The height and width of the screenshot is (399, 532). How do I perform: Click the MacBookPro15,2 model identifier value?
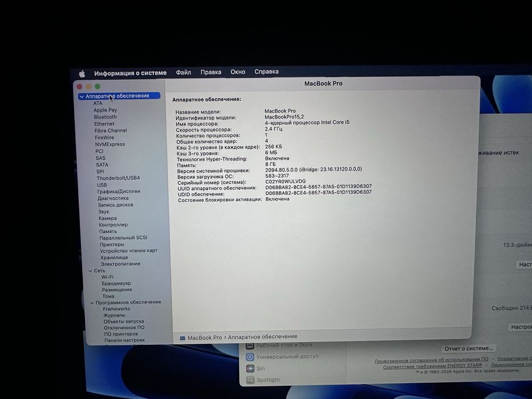[285, 117]
